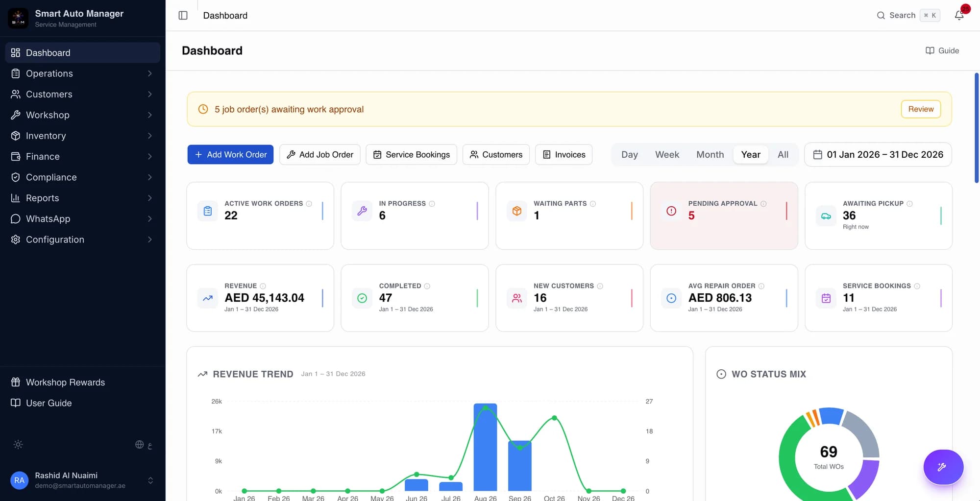980x501 pixels.
Task: Open the Guide link
Action: coord(942,50)
